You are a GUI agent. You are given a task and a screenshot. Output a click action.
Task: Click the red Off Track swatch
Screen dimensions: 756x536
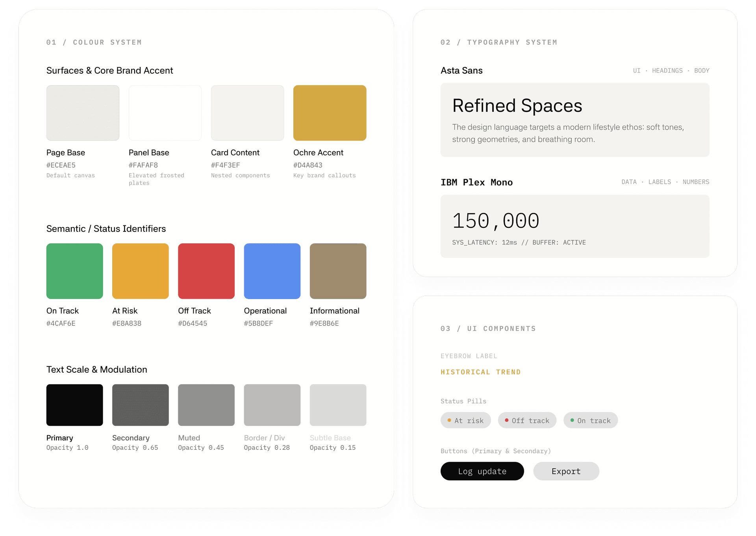pyautogui.click(x=206, y=271)
